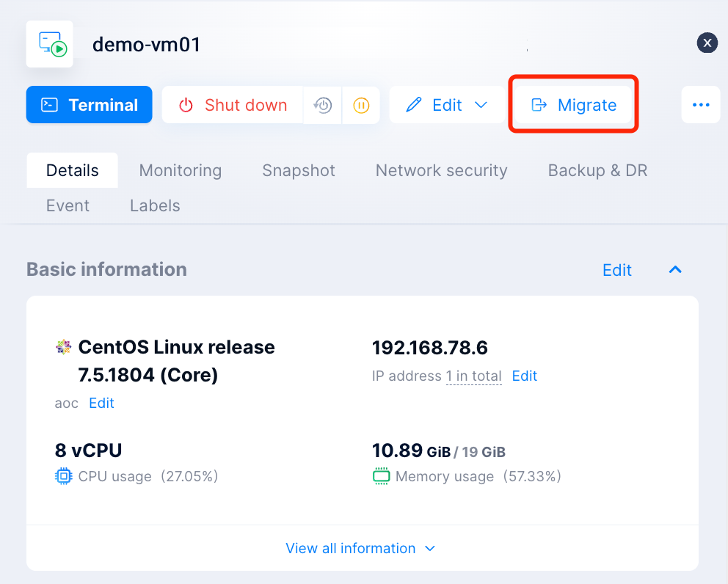Select the Details tab
728x584 pixels.
[x=73, y=170]
